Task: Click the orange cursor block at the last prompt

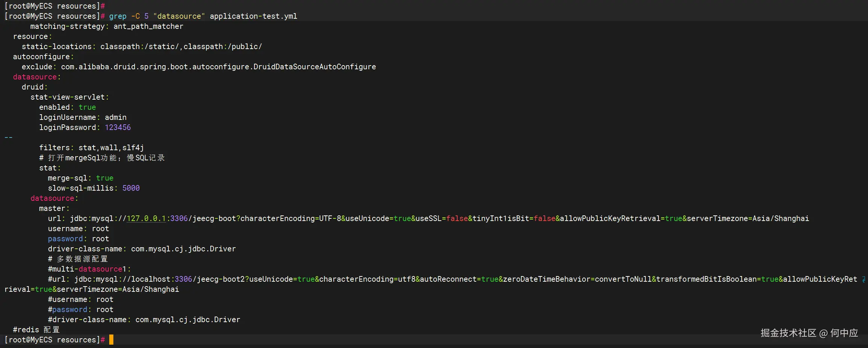Action: pos(111,340)
